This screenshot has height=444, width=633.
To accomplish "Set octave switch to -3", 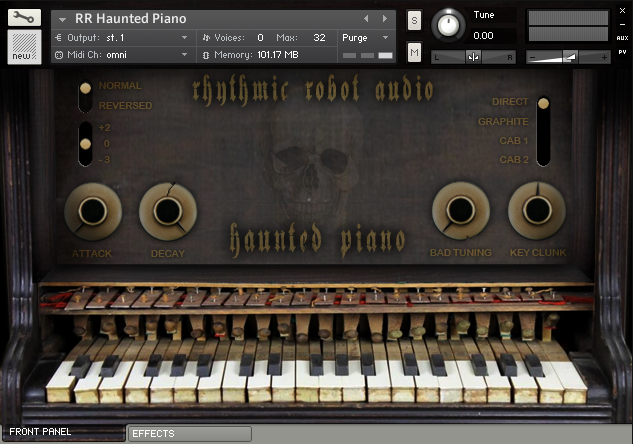I will click(105, 160).
